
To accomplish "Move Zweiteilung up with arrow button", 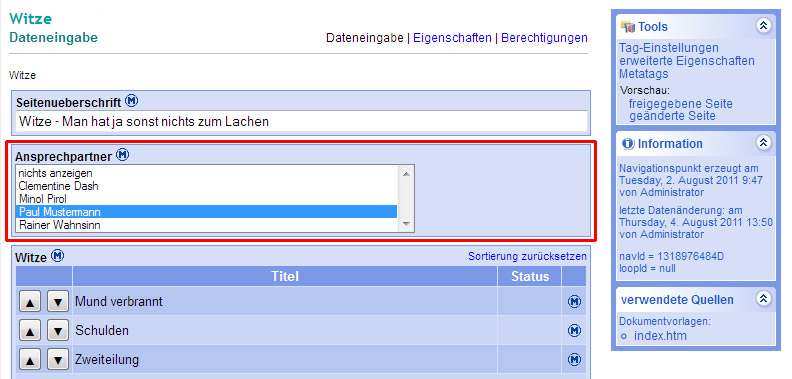I will tap(30, 360).
